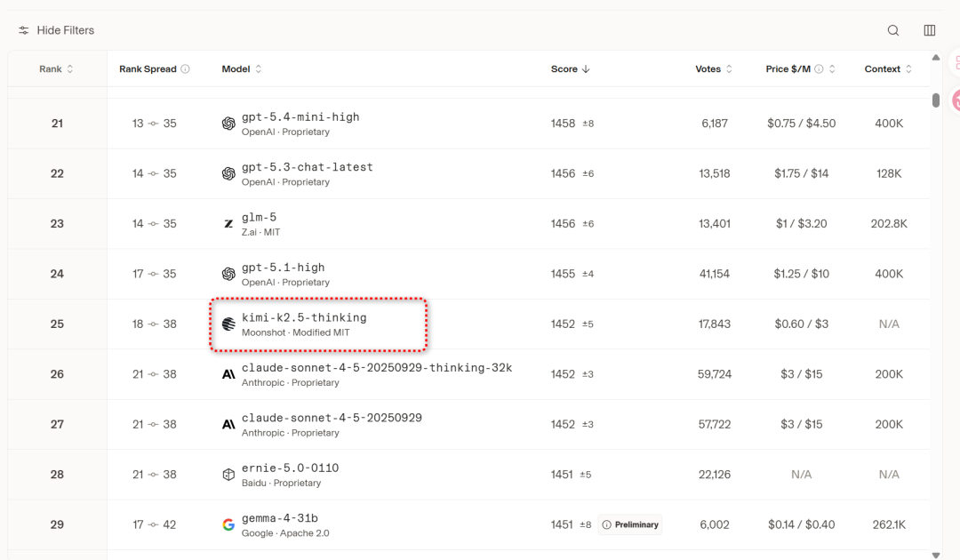Click the Price $/M info icon
The width and height of the screenshot is (960, 560).
[819, 69]
